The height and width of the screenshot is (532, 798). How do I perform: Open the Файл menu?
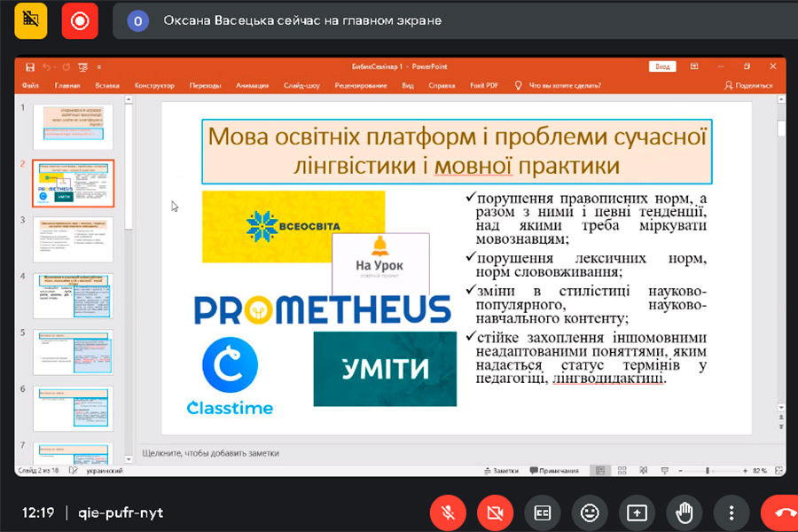pos(30,85)
